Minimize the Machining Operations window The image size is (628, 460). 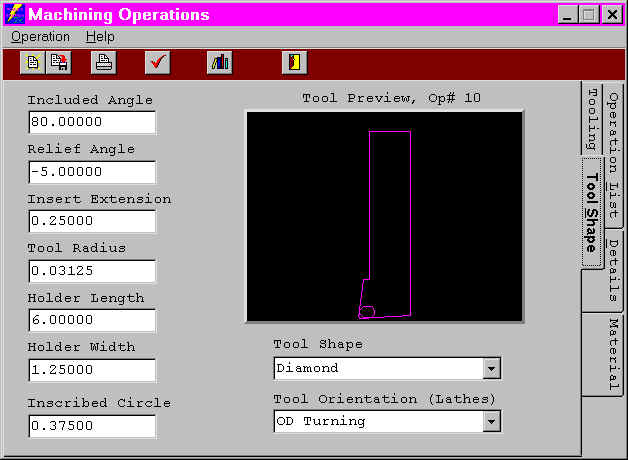[x=568, y=15]
